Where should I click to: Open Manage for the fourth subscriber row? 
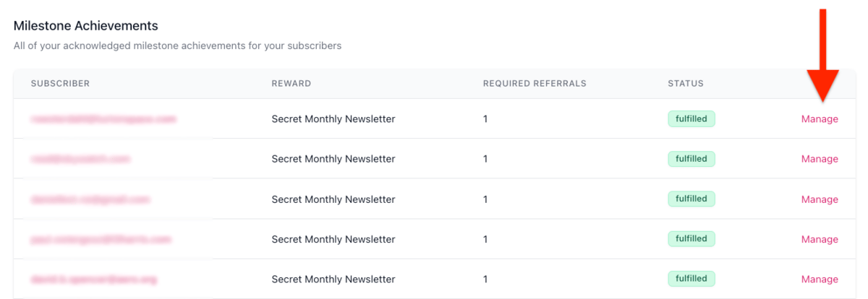(820, 239)
